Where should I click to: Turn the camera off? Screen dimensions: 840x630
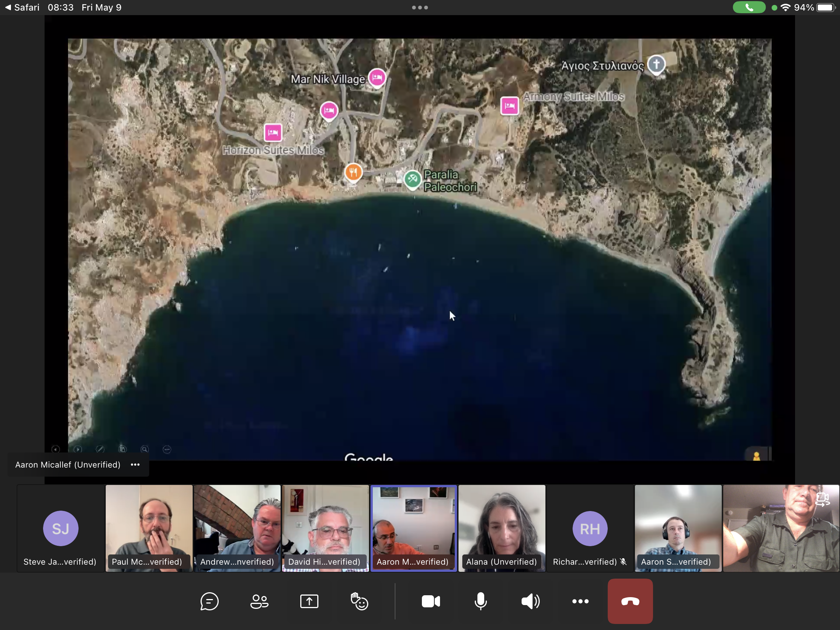pos(431,601)
